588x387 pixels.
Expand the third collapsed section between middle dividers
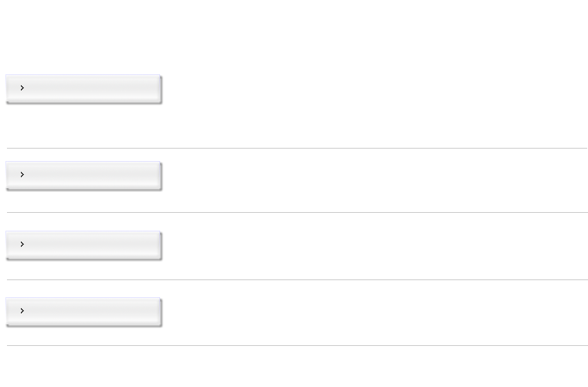[84, 245]
